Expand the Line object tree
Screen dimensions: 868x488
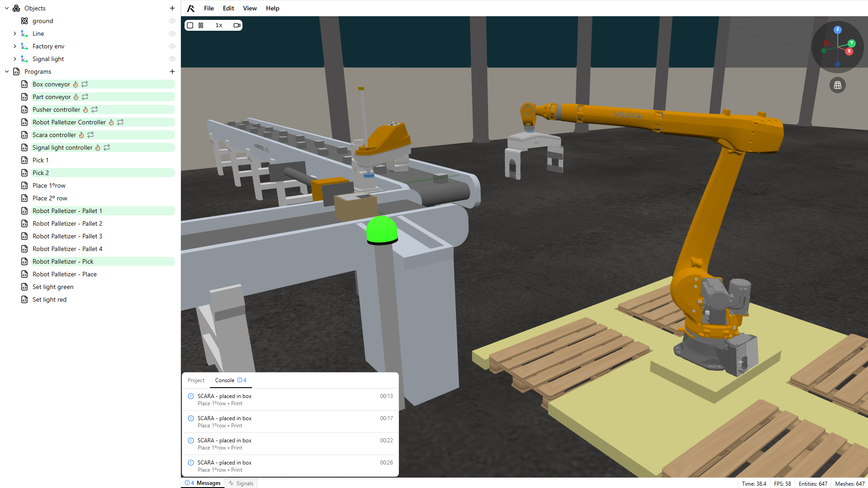(15, 33)
